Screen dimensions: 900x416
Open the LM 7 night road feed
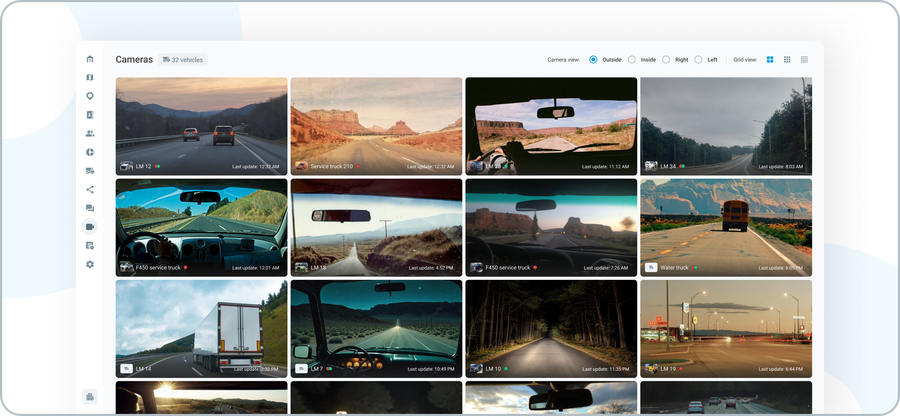(x=377, y=329)
